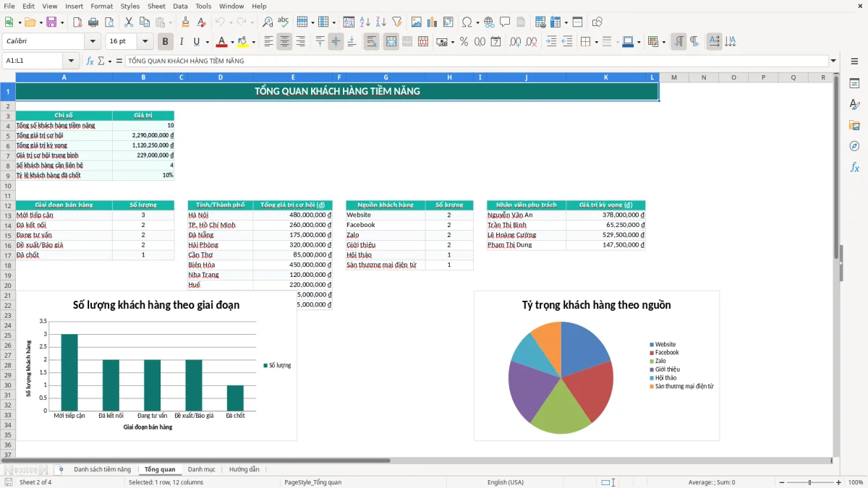This screenshot has width=868, height=488.
Task: Click the PageStyle_Tổng quan status field
Action: tap(313, 482)
